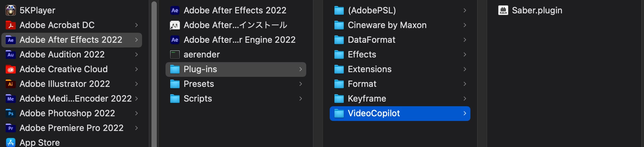Image resolution: width=644 pixels, height=147 pixels.
Task: Click the Adobe Photoshop 2022 icon
Action: pyautogui.click(x=11, y=113)
